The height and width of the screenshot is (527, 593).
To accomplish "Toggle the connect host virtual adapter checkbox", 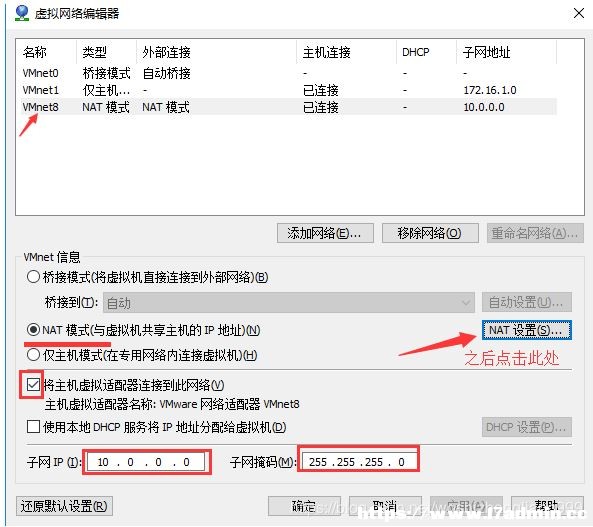I will pos(33,385).
